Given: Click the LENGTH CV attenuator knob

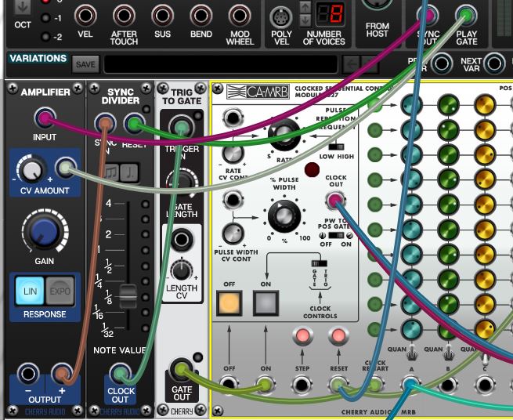Looking at the screenshot, I should 182,270.
